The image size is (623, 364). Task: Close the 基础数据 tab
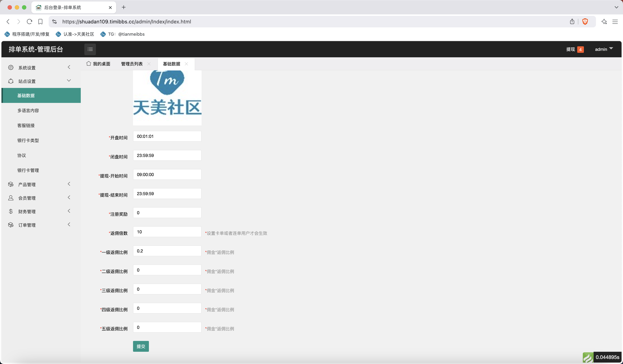[186, 64]
